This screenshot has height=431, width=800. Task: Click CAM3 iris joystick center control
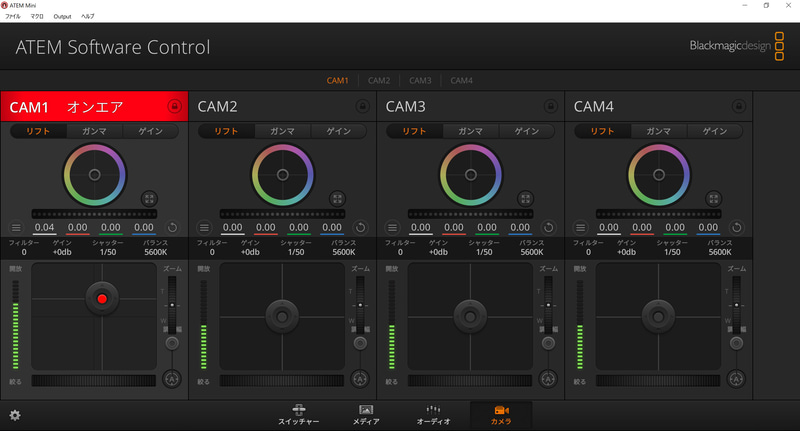click(x=470, y=317)
